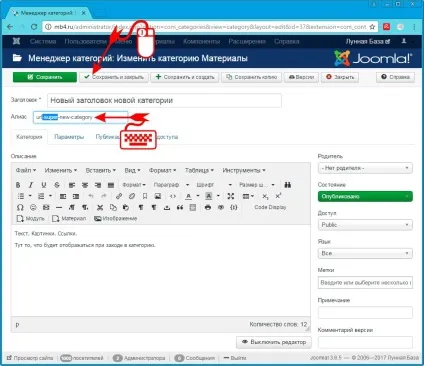
Task: Click Сохранить копию button
Action: 251,77
